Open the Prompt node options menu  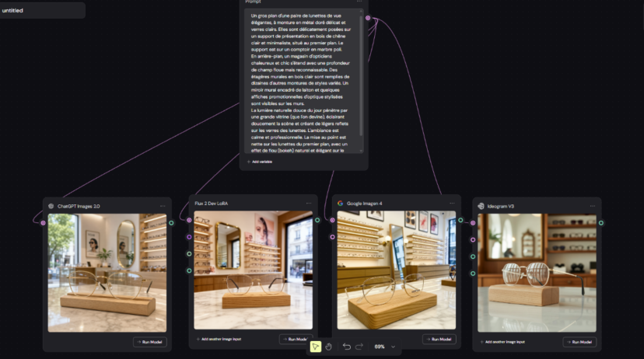[x=359, y=2]
